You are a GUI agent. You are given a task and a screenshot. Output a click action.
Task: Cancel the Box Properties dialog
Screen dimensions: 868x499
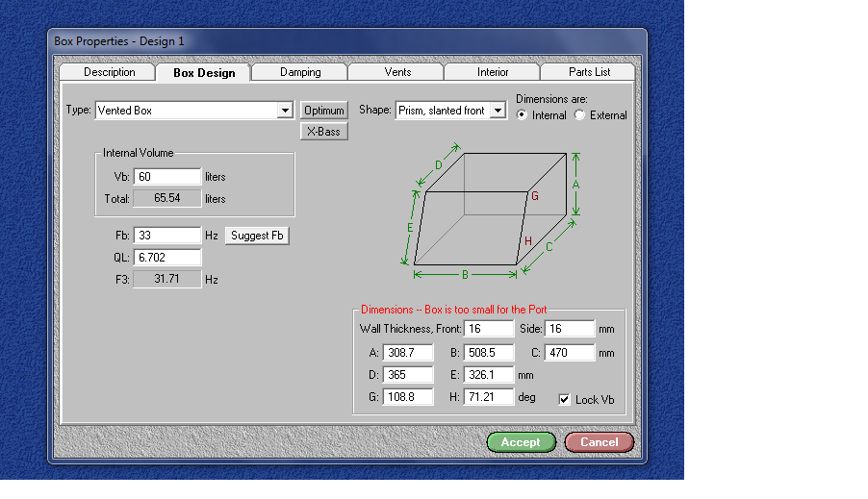pyautogui.click(x=599, y=442)
